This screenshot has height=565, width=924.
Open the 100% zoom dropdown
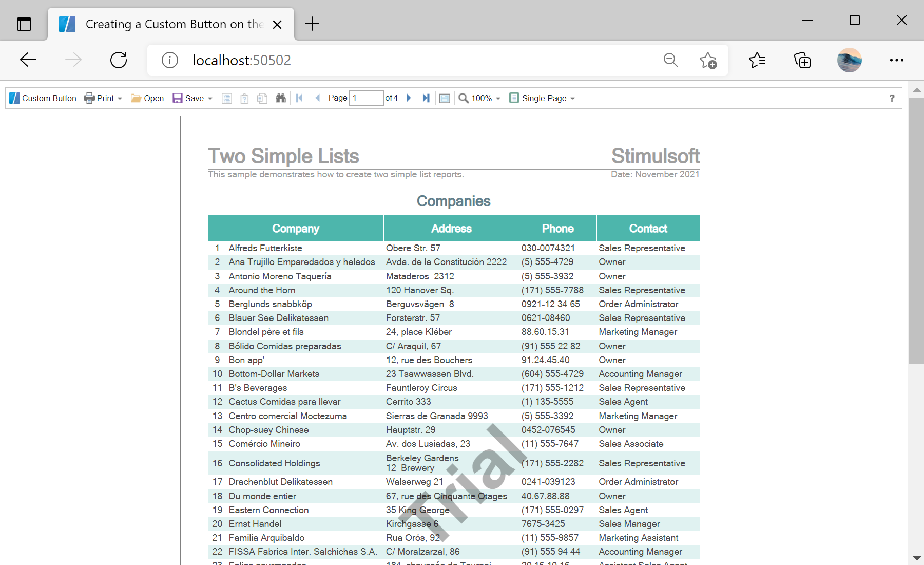(479, 98)
